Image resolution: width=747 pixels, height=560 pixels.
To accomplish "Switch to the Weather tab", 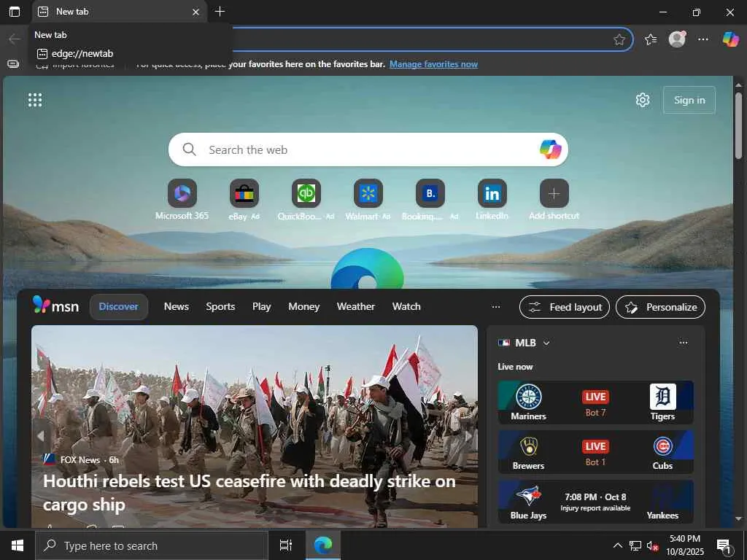I will 355,307.
